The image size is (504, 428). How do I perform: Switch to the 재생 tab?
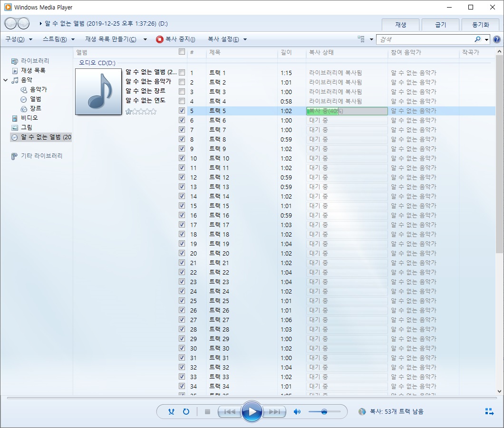pos(400,25)
